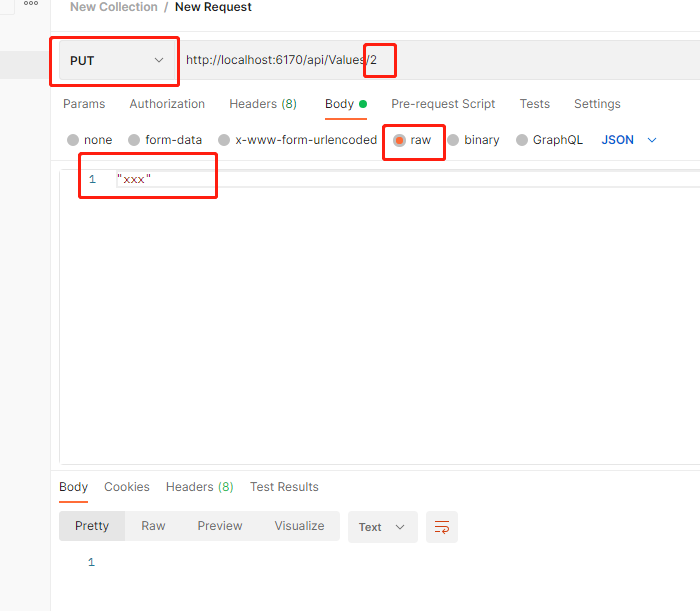Switch to the response Cookies tab
700x611 pixels.
click(127, 487)
